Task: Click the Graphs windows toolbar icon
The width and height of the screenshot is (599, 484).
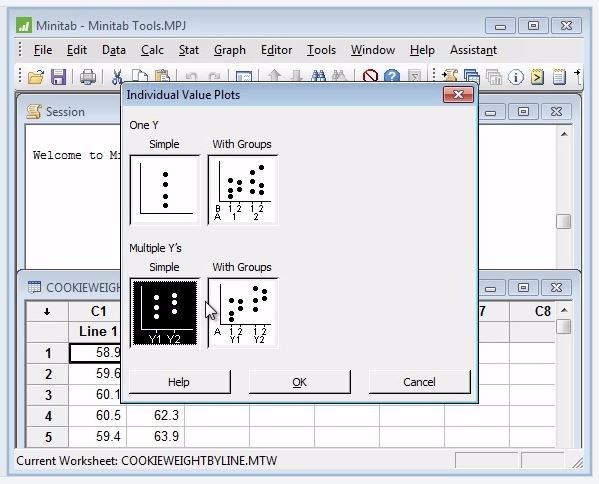Action: click(x=494, y=77)
